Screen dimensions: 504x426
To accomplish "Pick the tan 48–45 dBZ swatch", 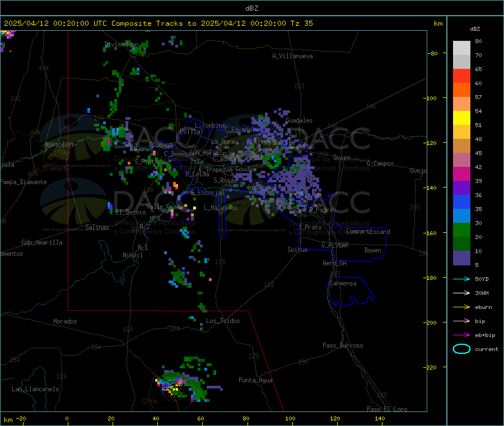I will coord(461,146).
